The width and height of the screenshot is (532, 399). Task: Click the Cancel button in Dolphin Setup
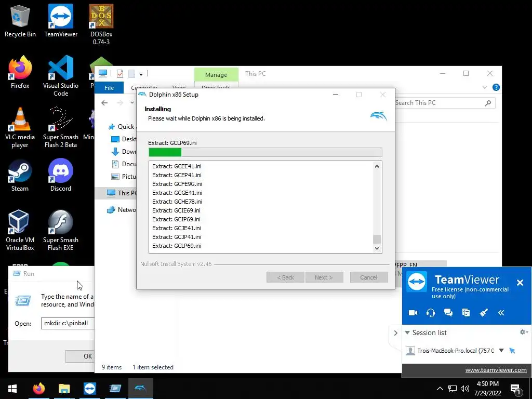(x=369, y=277)
